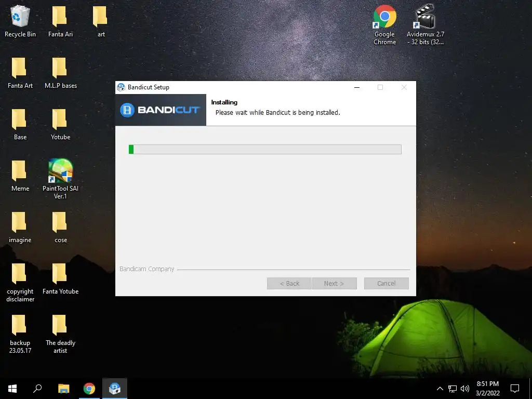This screenshot has width=532, height=399.
Task: Open taskbar search magnifier
Action: pos(37,389)
